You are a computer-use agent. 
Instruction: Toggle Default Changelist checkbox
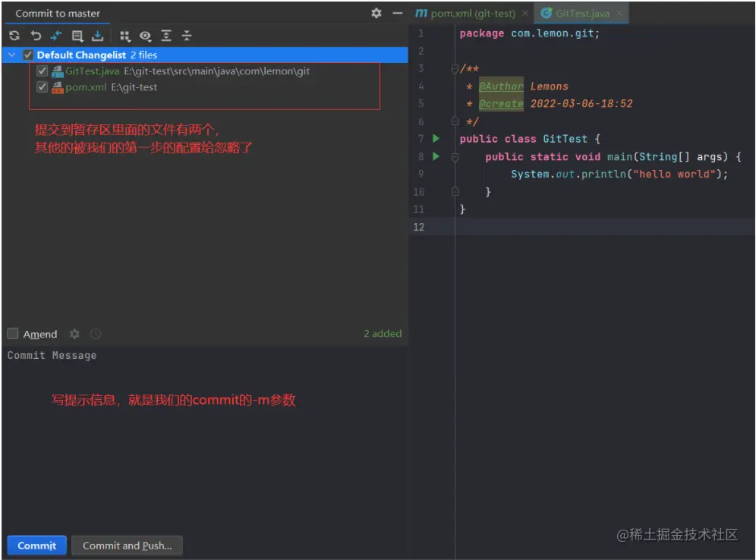(x=28, y=55)
